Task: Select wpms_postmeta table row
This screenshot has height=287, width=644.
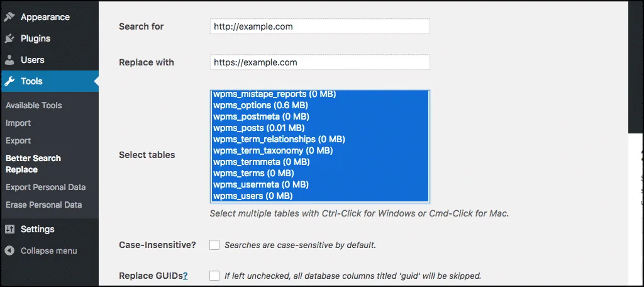Action: (x=319, y=117)
